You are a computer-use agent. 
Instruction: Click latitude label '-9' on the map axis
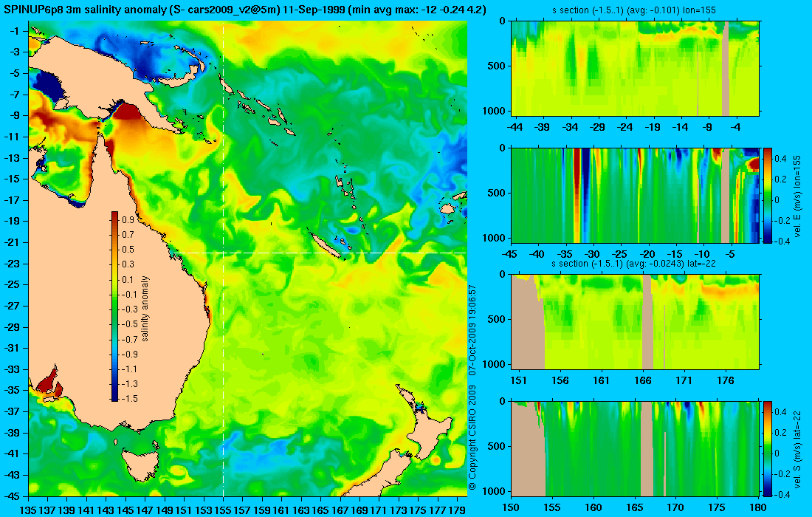click(14, 115)
